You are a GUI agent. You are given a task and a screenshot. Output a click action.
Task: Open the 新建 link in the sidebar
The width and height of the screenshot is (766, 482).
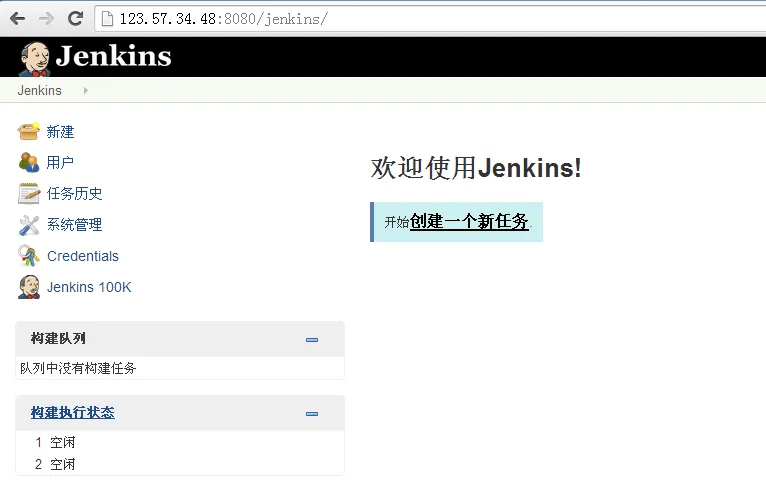coord(60,132)
